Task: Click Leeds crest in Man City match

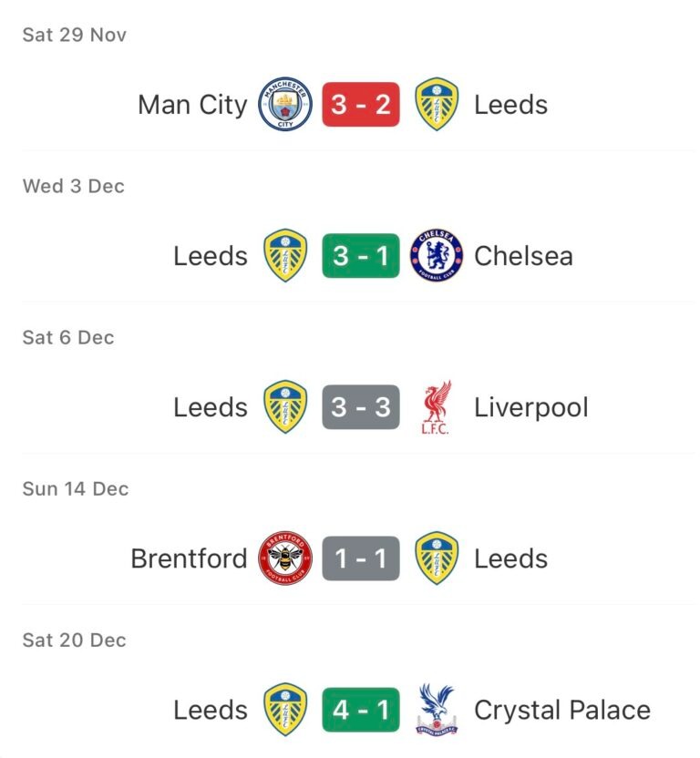Action: tap(437, 104)
